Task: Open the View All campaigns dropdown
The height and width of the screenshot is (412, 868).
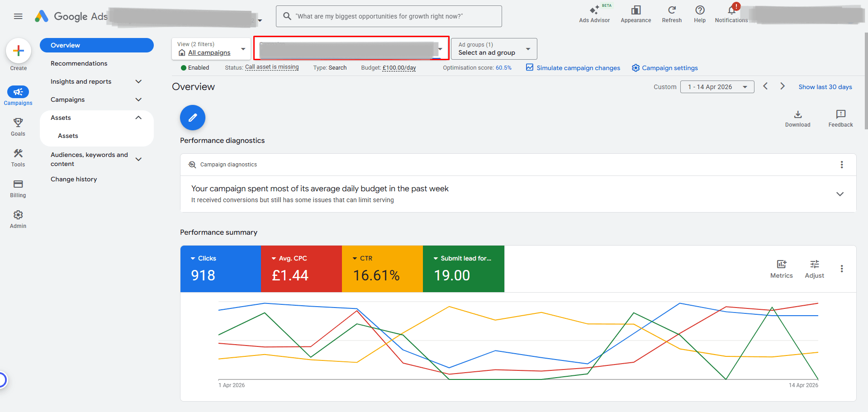Action: [x=211, y=48]
